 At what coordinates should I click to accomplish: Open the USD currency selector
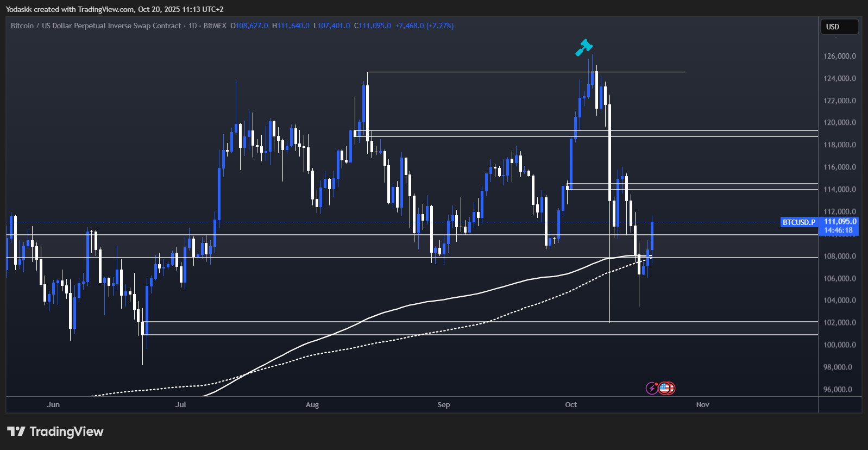tap(839, 27)
